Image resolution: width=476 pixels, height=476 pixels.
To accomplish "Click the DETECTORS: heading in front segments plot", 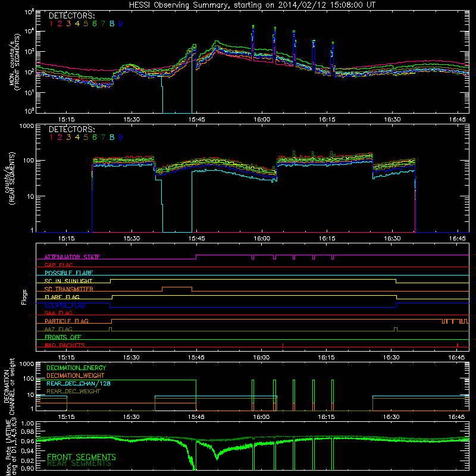I will 71,15.
